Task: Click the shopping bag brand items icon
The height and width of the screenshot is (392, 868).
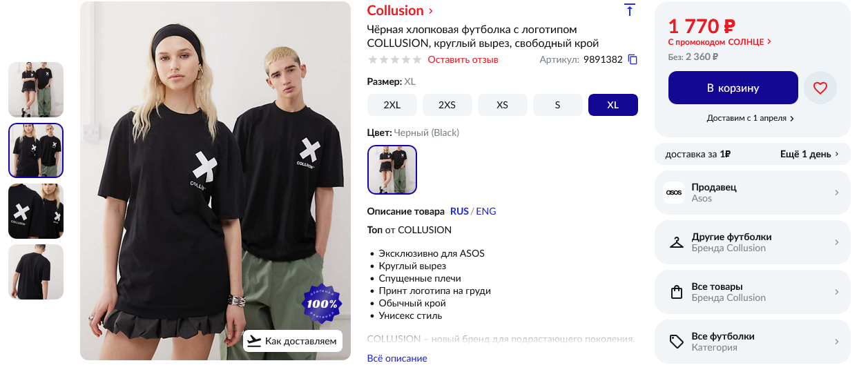Action: coord(676,292)
